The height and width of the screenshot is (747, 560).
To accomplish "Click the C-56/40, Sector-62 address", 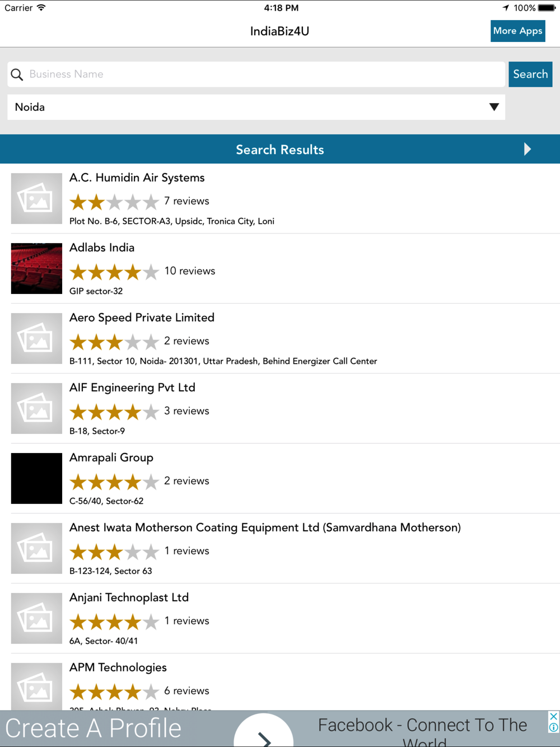I will click(106, 501).
